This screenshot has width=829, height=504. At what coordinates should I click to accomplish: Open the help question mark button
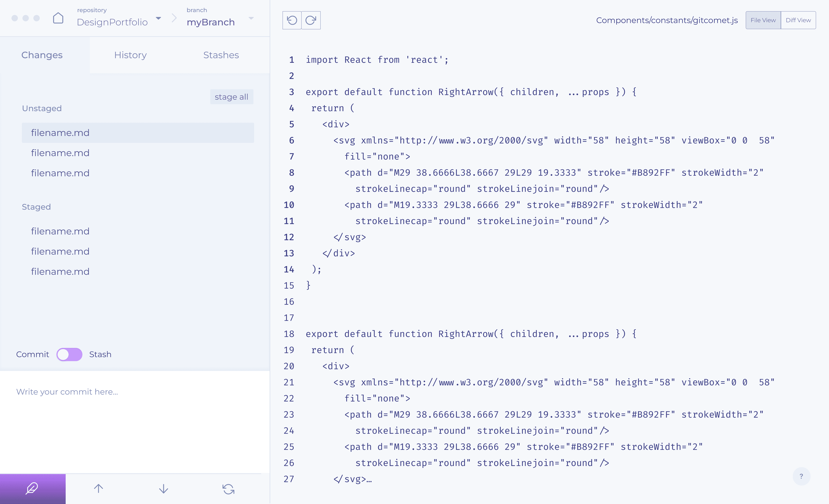tap(801, 476)
